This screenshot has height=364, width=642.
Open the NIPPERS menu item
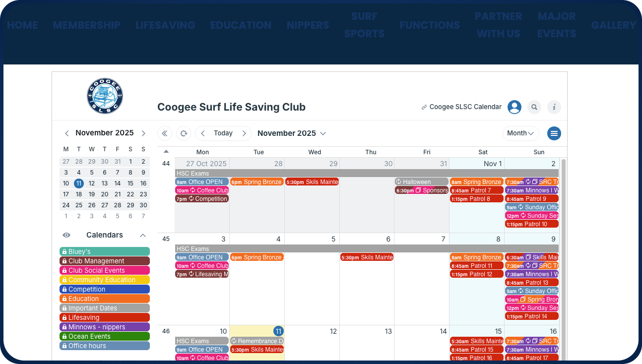308,25
